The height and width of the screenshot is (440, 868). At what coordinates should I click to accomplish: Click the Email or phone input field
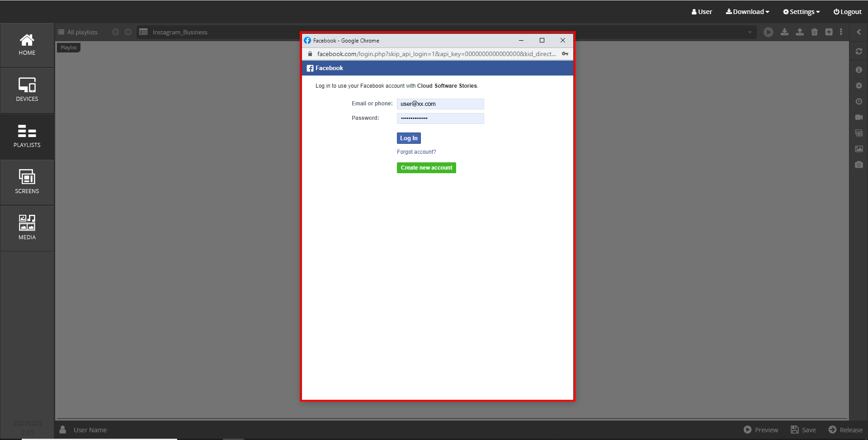[440, 104]
